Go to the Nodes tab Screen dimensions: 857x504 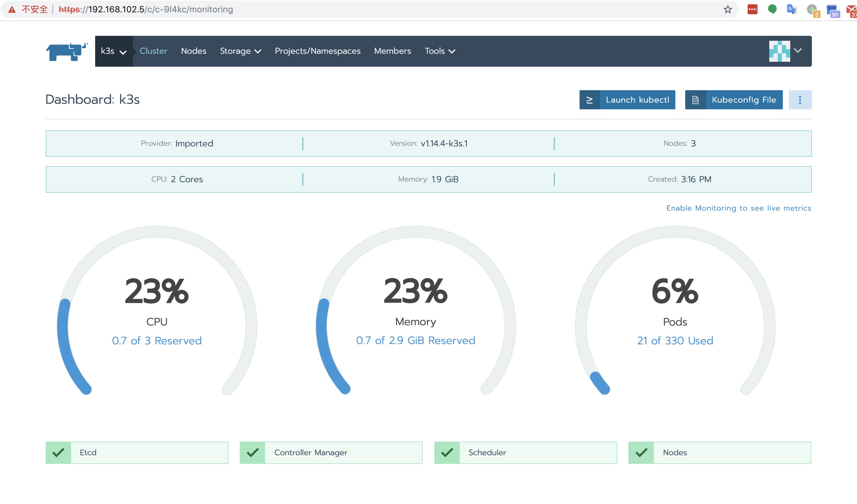coord(193,51)
